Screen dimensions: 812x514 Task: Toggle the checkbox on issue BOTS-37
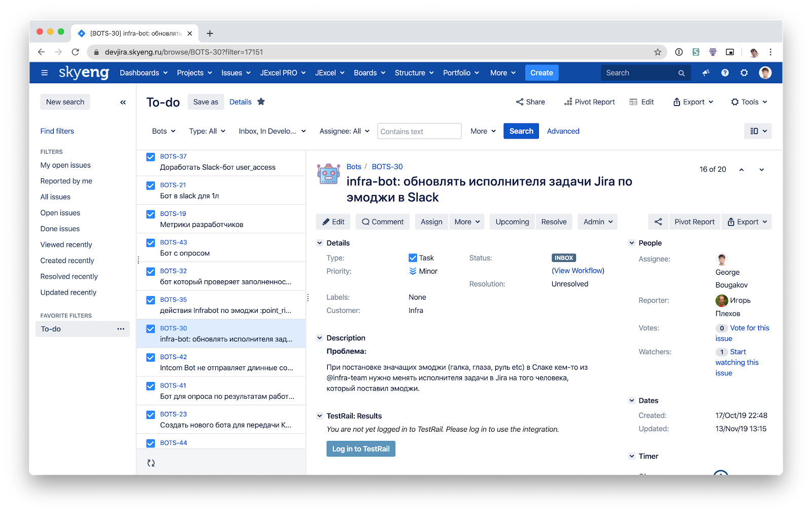[150, 156]
